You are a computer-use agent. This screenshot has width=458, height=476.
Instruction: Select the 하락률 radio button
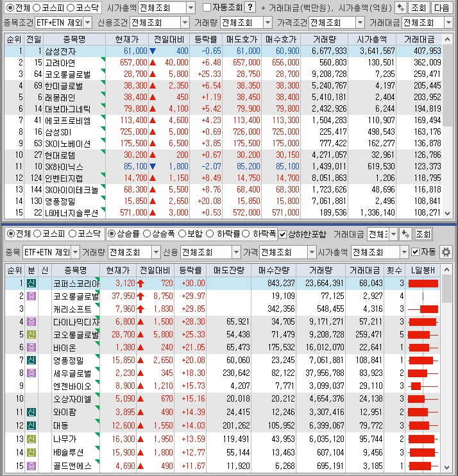click(x=210, y=234)
